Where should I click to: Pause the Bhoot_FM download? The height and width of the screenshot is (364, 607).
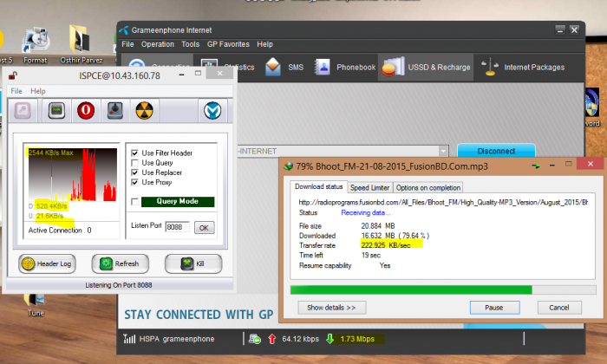click(494, 308)
